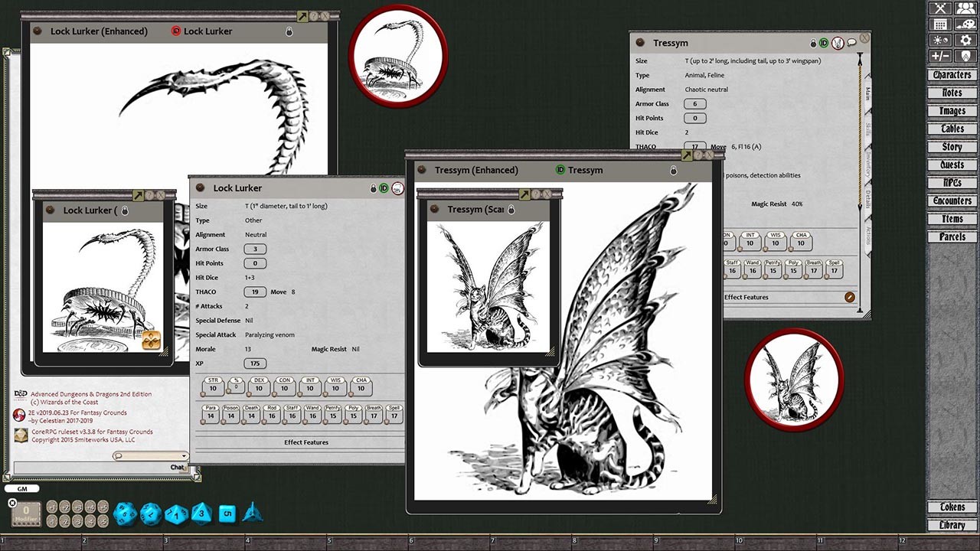Open the modifiers plus/minus panel icon
Screen dimensions: 980x551
(939, 54)
